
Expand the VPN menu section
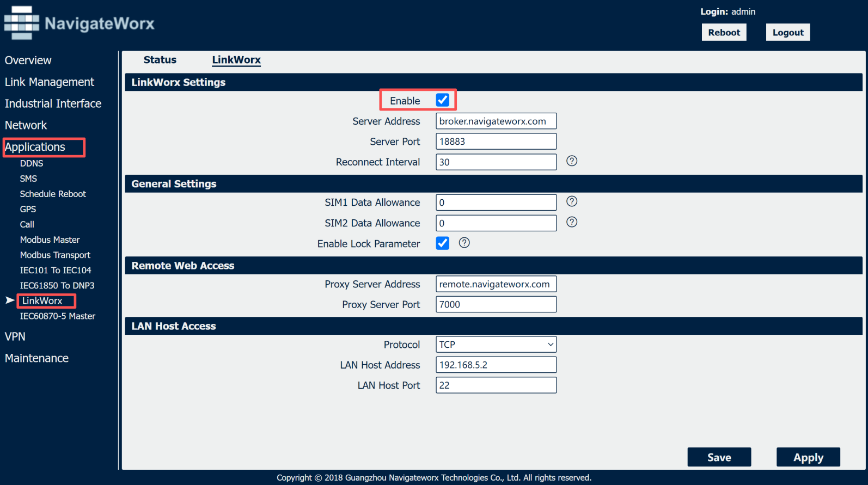15,336
